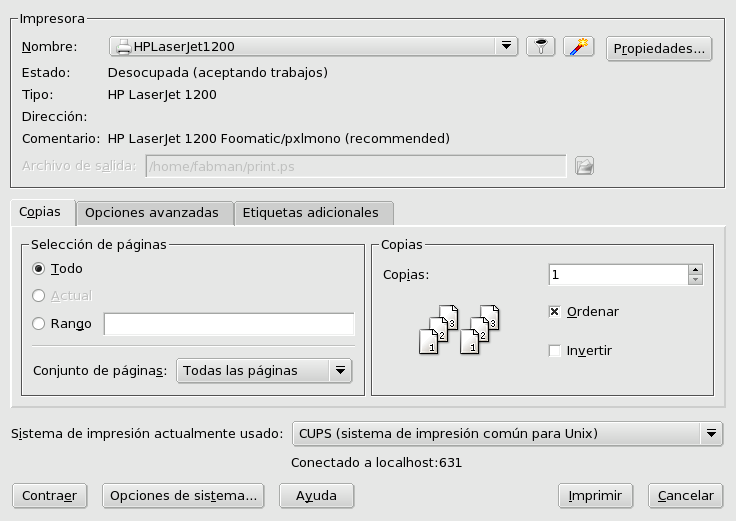Enable the Invertir checkbox

tap(554, 351)
